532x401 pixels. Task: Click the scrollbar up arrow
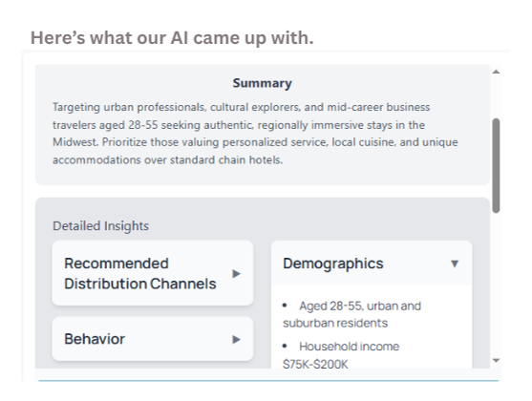point(496,72)
